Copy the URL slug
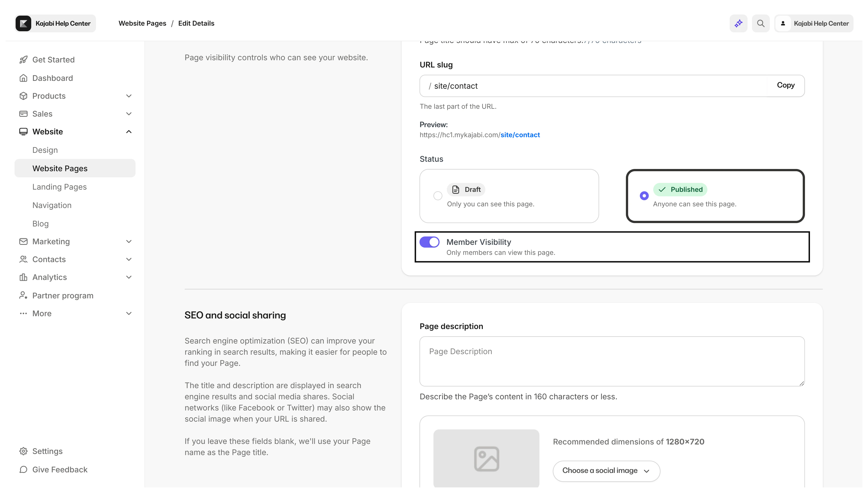The height and width of the screenshot is (493, 868). tap(785, 85)
